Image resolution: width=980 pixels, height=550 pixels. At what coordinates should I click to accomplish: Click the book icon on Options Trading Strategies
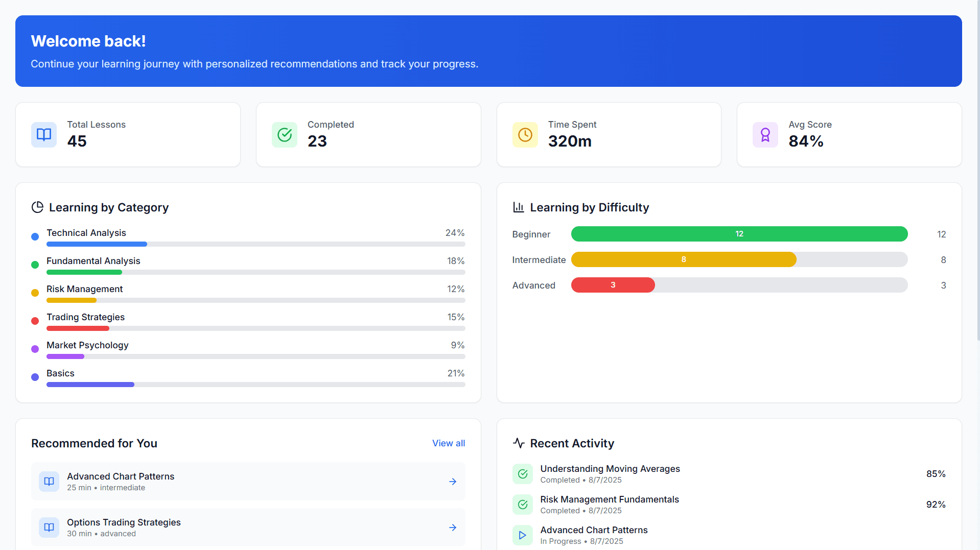49,527
